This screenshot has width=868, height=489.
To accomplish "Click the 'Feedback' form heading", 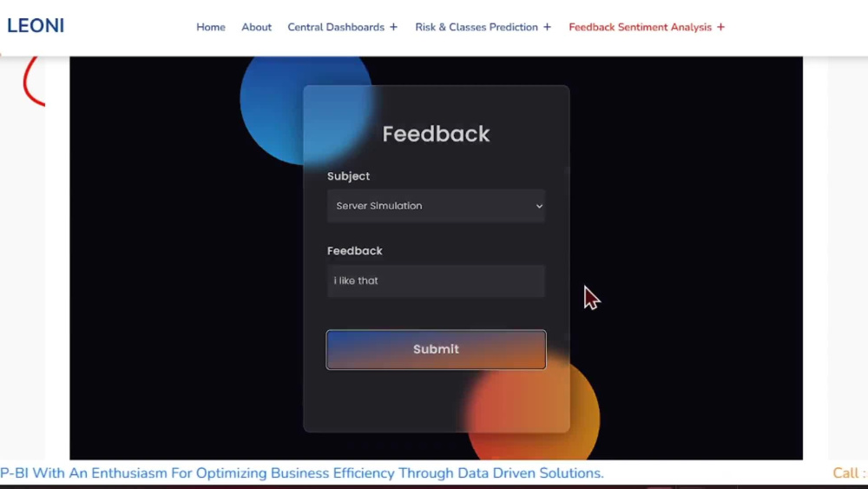I will 437,134.
